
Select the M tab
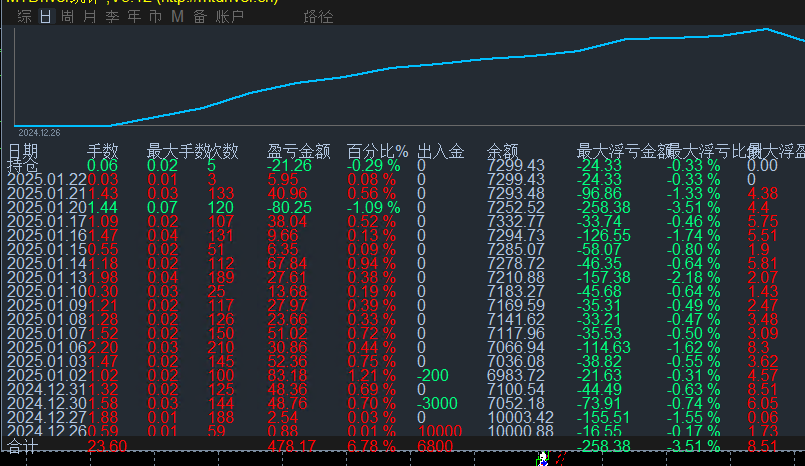click(x=177, y=16)
